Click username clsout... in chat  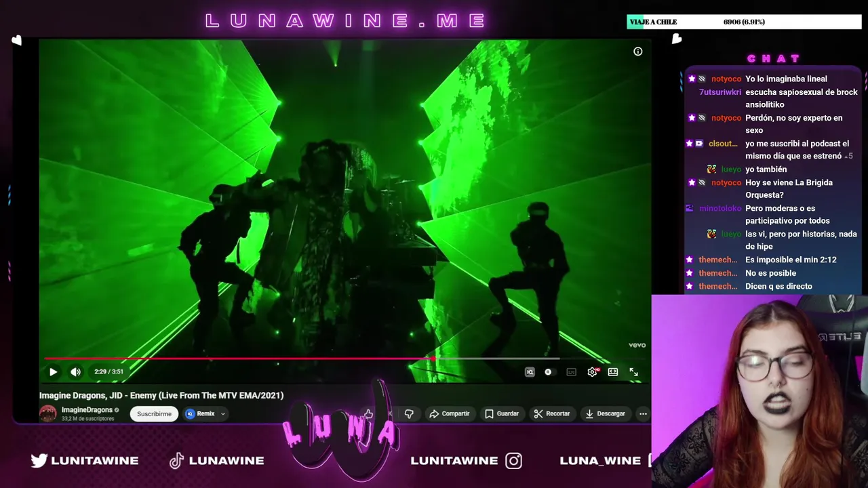coord(723,144)
